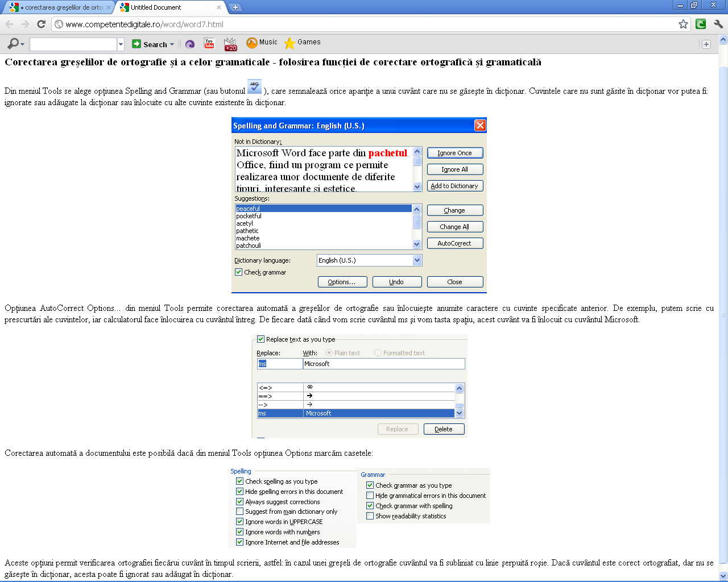Viewport: 728px width, 582px height.
Task: Bookmark this page with the star icon
Action: click(x=683, y=24)
